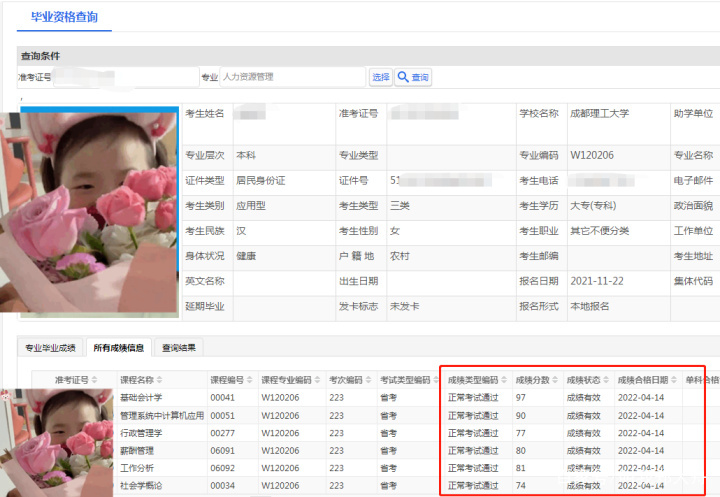Open the 查询结果 tab
Screen dimensions: 720x497
[179, 348]
